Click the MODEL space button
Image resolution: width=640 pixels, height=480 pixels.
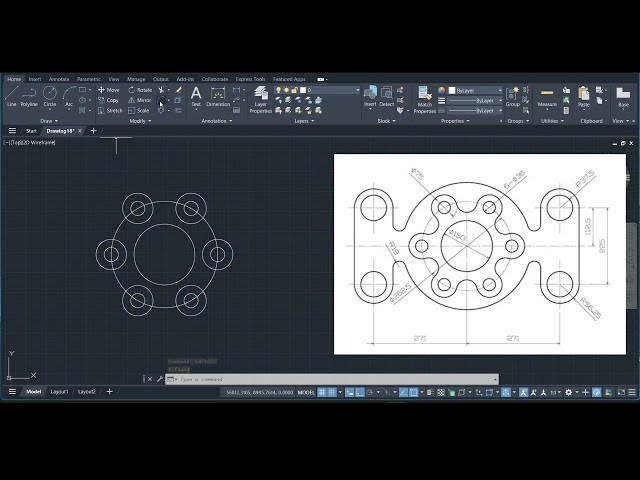(306, 392)
